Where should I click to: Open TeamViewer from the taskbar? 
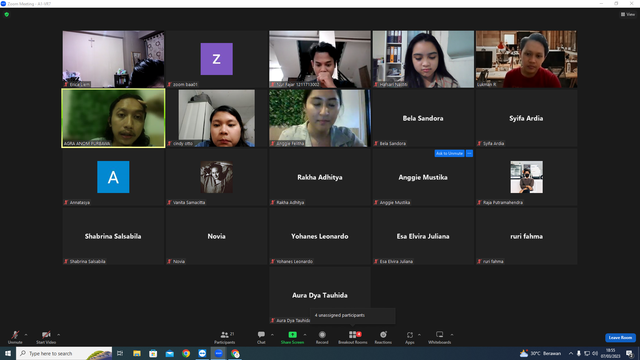202,353
